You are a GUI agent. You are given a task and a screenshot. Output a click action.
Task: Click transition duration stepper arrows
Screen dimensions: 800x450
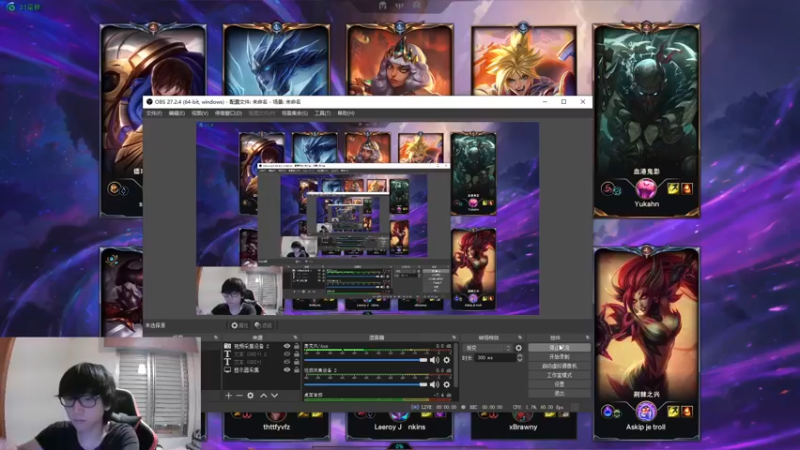519,358
